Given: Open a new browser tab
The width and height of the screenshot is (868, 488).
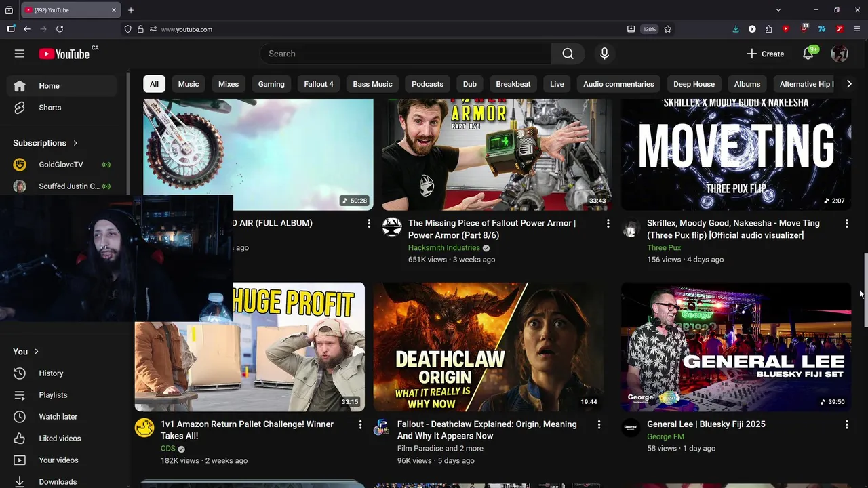Looking at the screenshot, I should click(x=131, y=10).
